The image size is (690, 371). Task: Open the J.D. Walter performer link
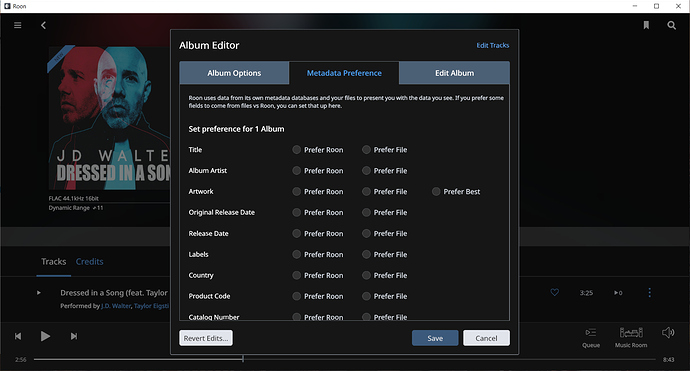[116, 306]
